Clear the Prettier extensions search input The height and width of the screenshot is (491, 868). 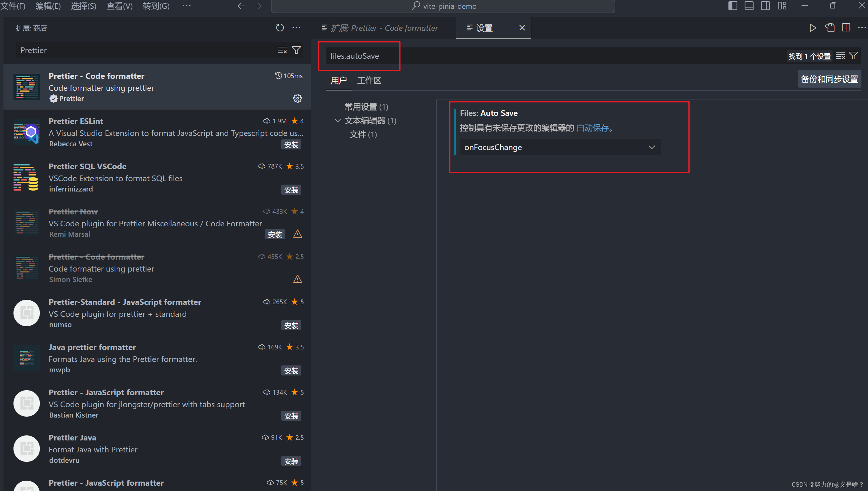[282, 50]
